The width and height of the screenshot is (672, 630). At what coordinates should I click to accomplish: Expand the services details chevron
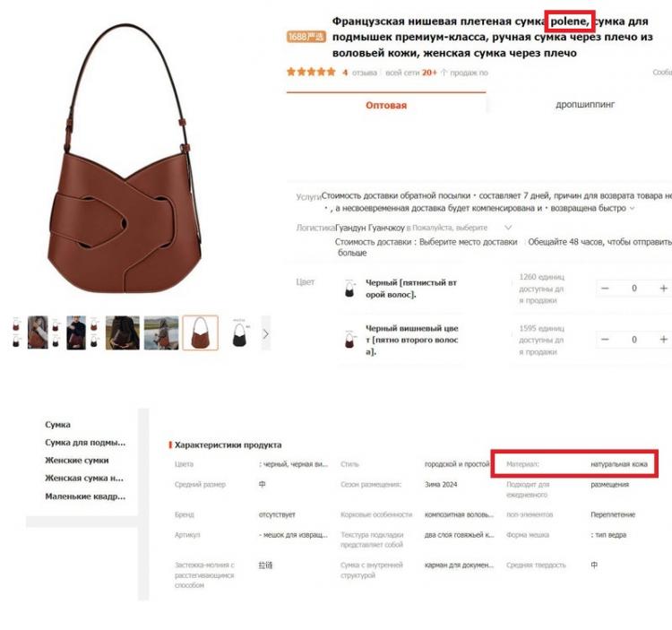pos(632,209)
